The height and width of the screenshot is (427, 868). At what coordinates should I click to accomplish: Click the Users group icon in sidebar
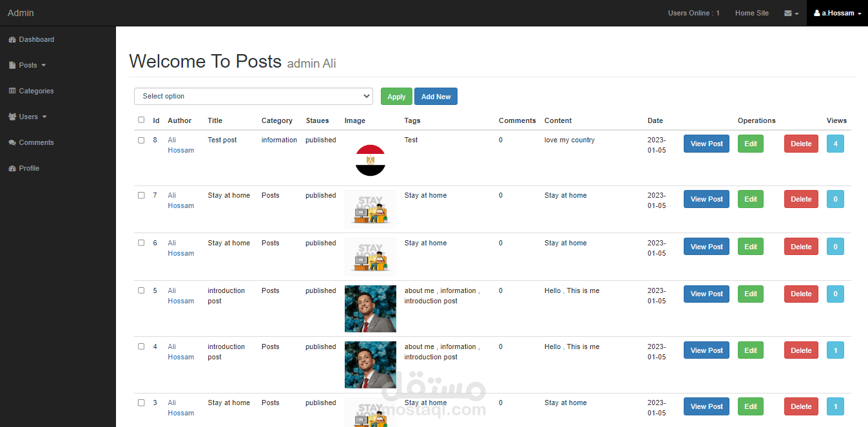point(12,117)
